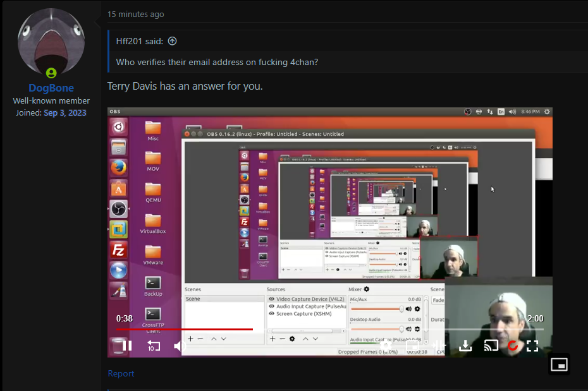The height and width of the screenshot is (391, 588).
Task: Open the large MOV desktop folder
Action: (153, 162)
